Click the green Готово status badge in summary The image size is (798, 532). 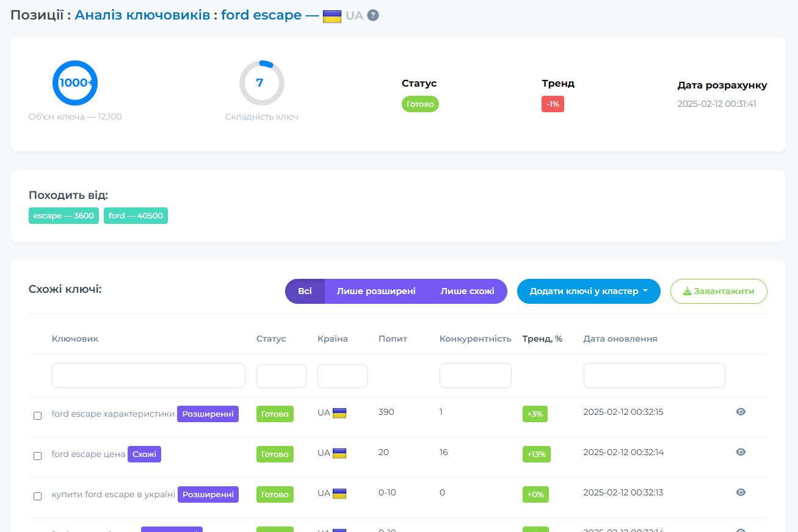420,104
